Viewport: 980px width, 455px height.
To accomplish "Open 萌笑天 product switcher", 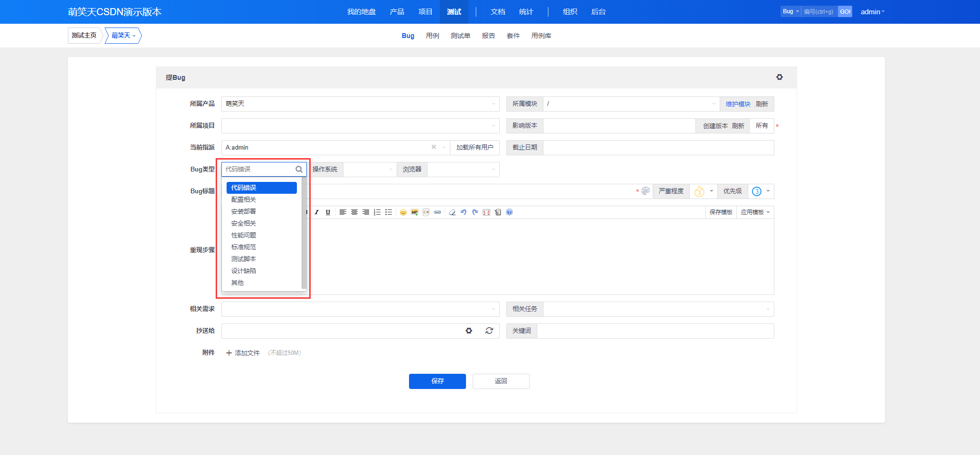I will point(124,36).
